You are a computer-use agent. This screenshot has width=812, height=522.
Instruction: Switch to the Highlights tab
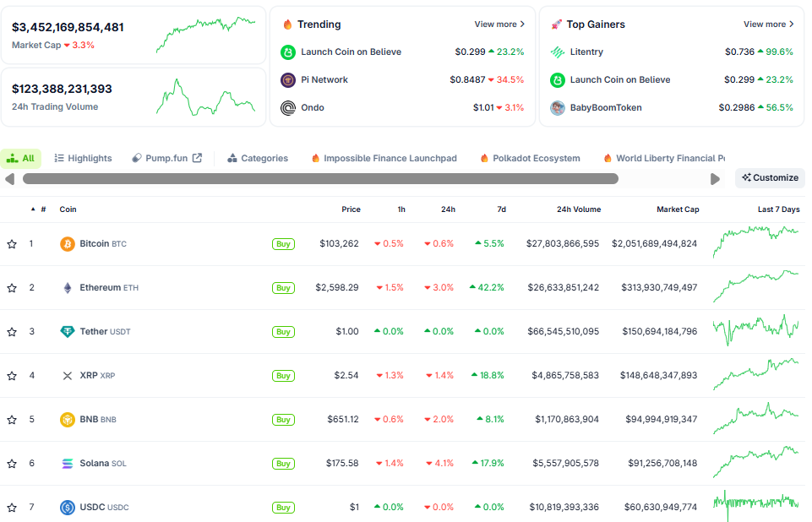coord(83,158)
